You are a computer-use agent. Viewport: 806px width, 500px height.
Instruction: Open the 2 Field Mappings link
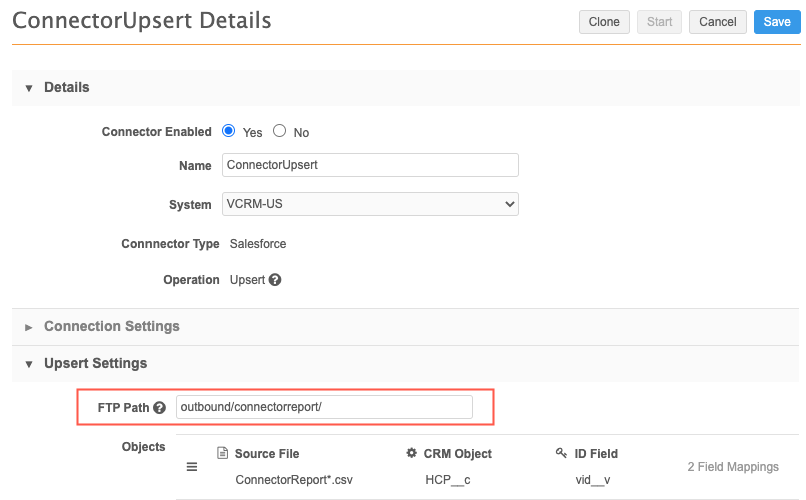[732, 467]
